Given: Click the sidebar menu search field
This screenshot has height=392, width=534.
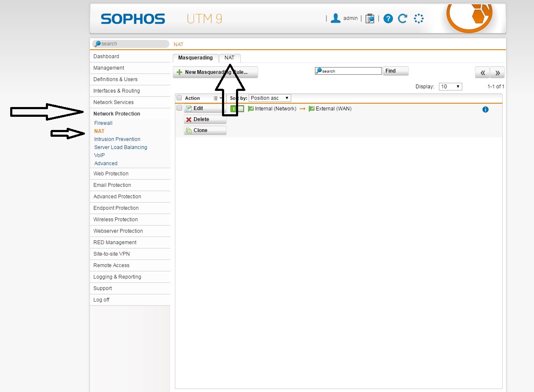Looking at the screenshot, I should point(130,44).
